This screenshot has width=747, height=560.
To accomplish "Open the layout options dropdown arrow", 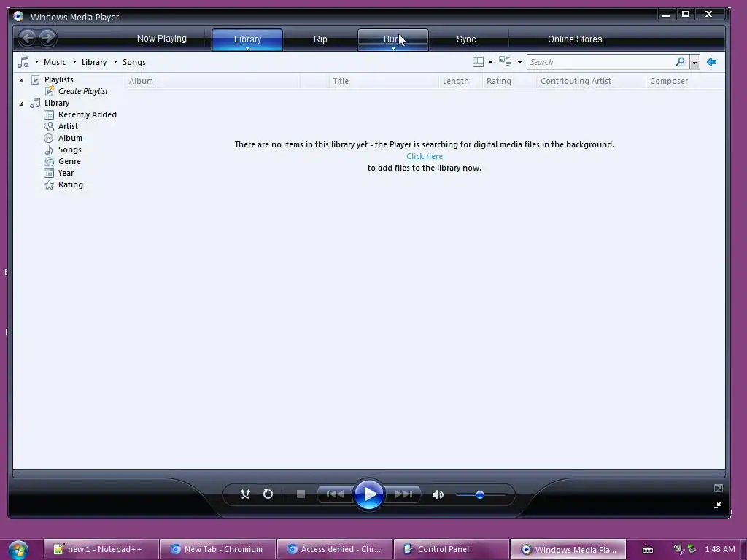I will coord(491,63).
